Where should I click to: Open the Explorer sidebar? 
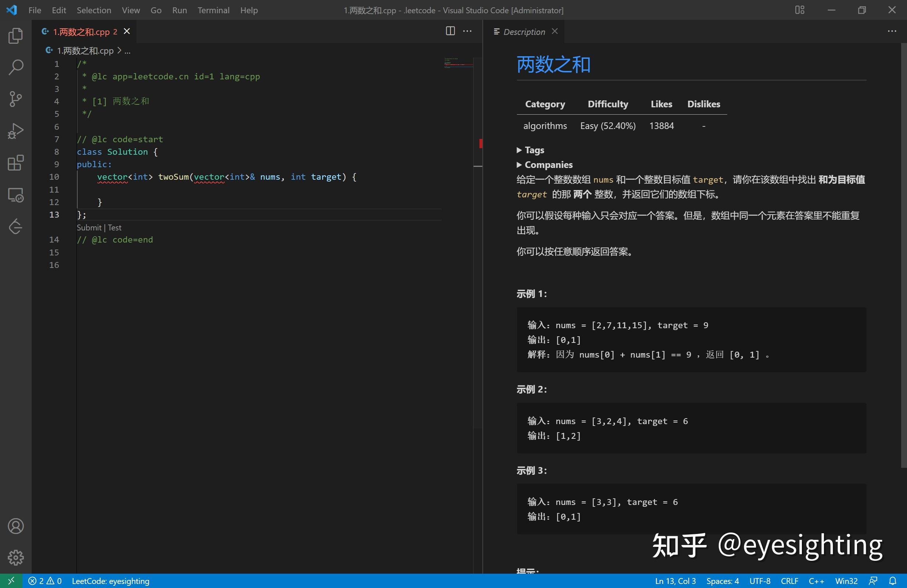pyautogui.click(x=15, y=35)
